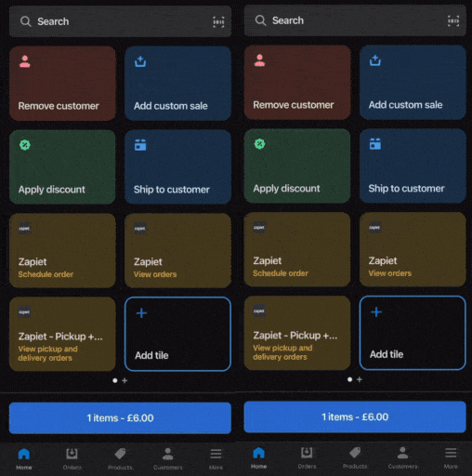Tap the barcode scanner icon in left search bar
472x476 pixels.
(218, 21)
